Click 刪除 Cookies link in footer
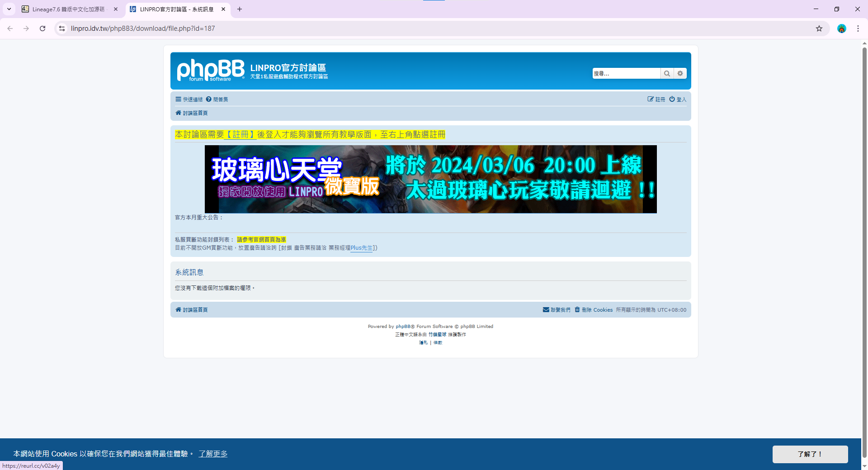This screenshot has height=470, width=868. 594,310
